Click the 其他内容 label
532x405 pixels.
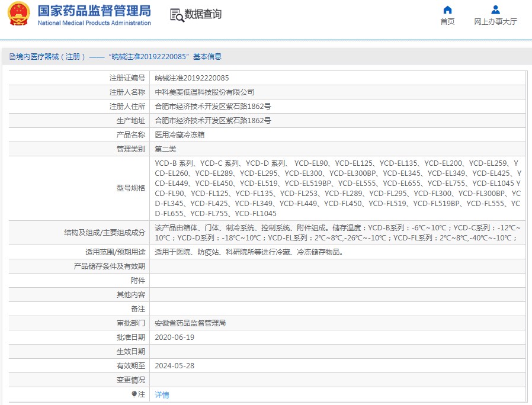pos(131,295)
